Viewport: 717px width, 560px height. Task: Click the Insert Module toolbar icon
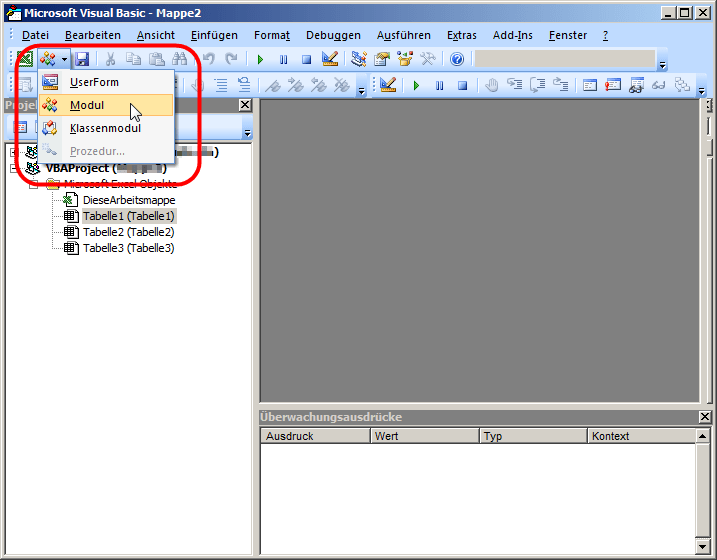pyautogui.click(x=48, y=59)
